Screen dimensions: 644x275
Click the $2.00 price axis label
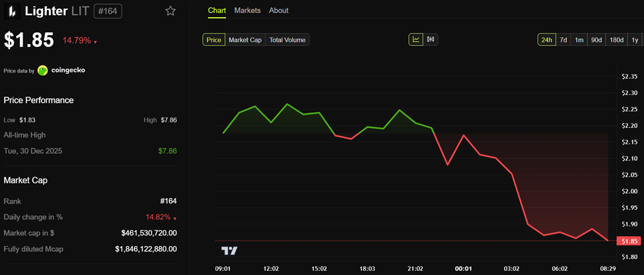pos(629,191)
